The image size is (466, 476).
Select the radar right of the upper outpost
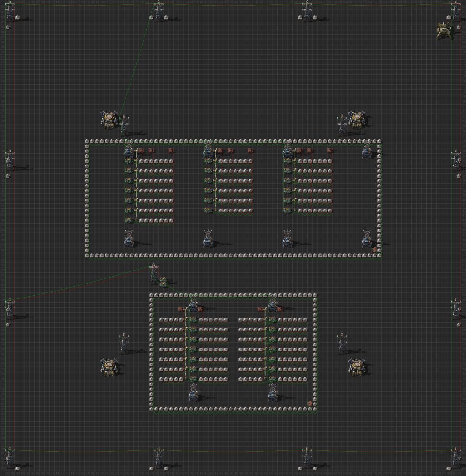(357, 118)
